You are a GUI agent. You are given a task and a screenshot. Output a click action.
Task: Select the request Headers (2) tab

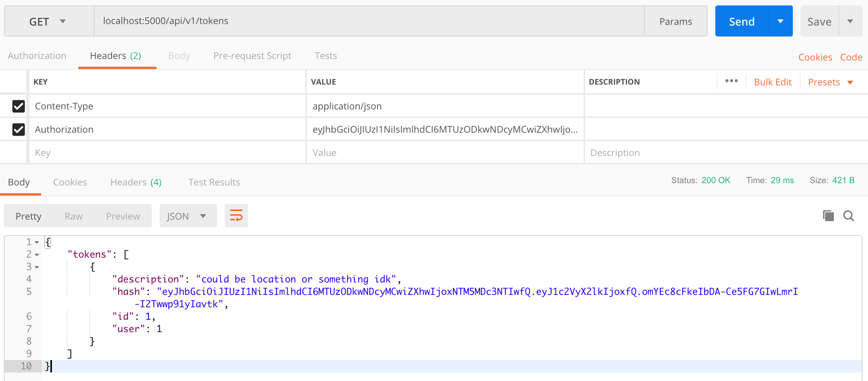(115, 56)
